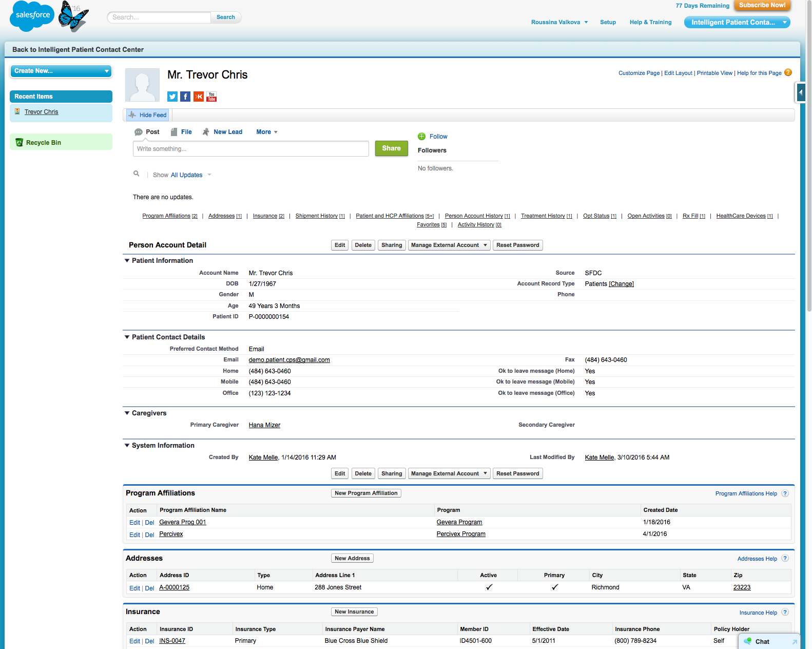Image resolution: width=812 pixels, height=649 pixels.
Task: Expand the More feed actions menu
Action: click(267, 132)
